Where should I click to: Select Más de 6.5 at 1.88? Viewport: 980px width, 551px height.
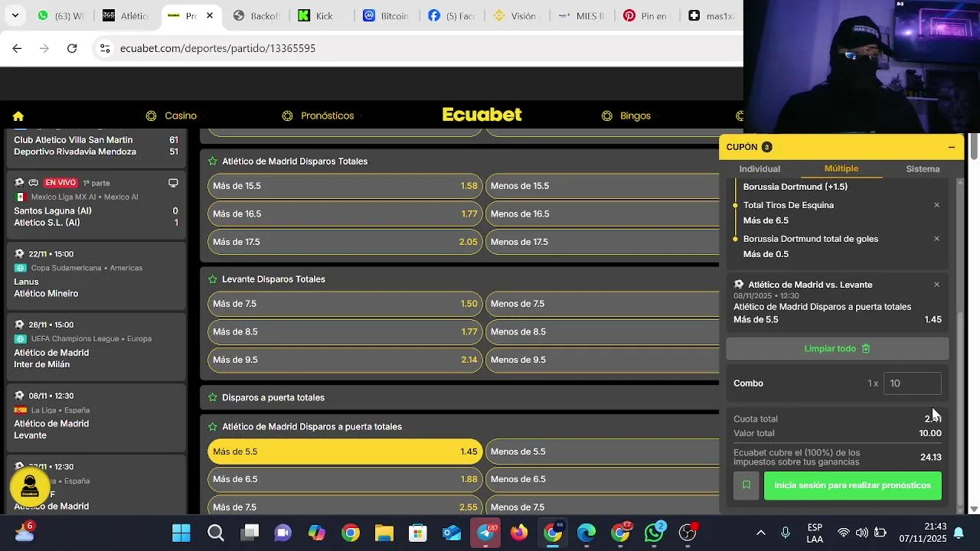point(345,479)
